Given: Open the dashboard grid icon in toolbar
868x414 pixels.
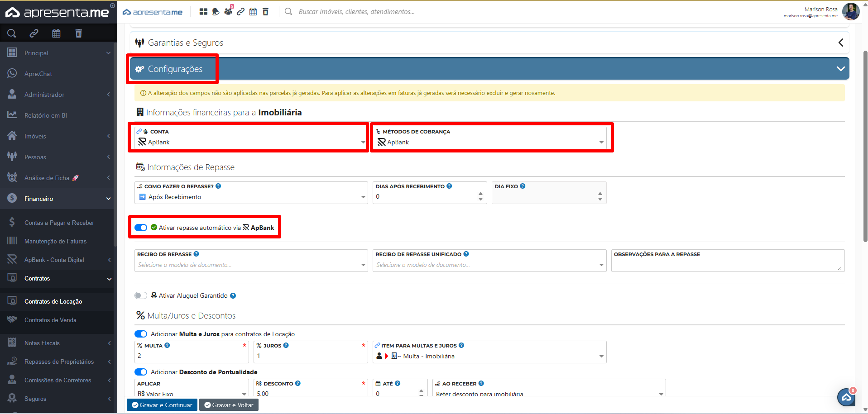Looking at the screenshot, I should click(x=203, y=12).
